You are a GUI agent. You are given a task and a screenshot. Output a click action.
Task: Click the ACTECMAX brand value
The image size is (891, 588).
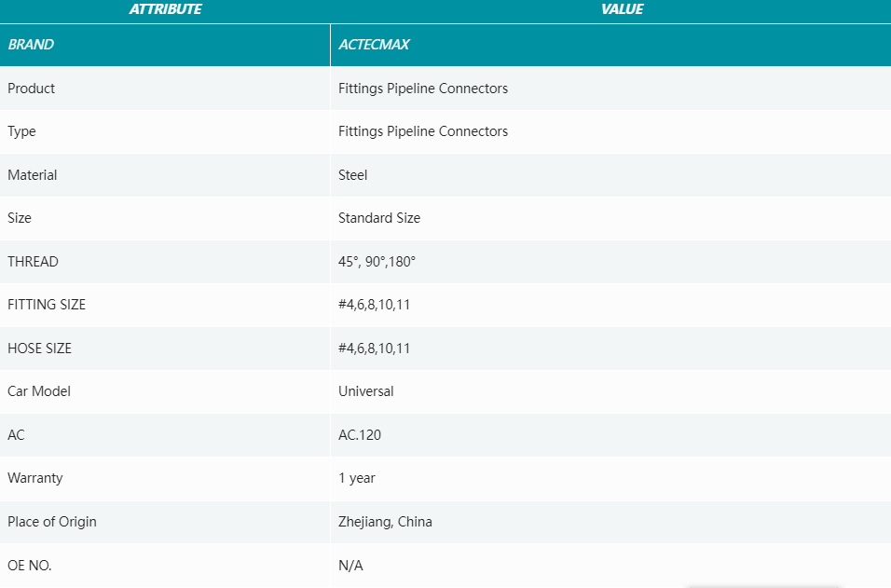tap(374, 45)
